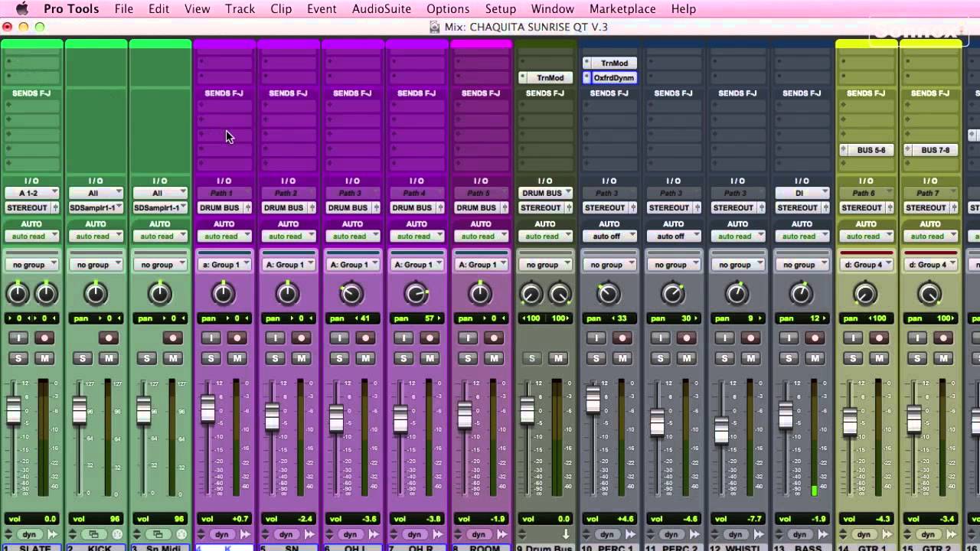This screenshot has height=551, width=980.
Task: Open the Setup menu
Action: [x=500, y=9]
